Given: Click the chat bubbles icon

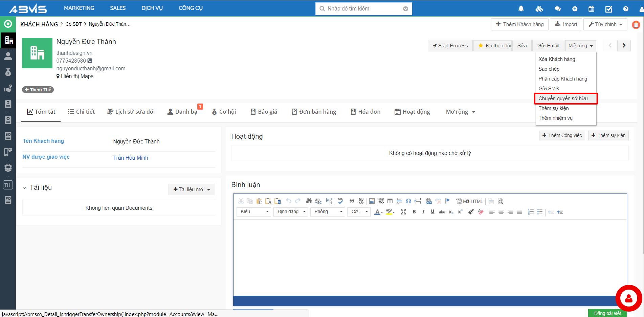Looking at the screenshot, I should pos(557,9).
